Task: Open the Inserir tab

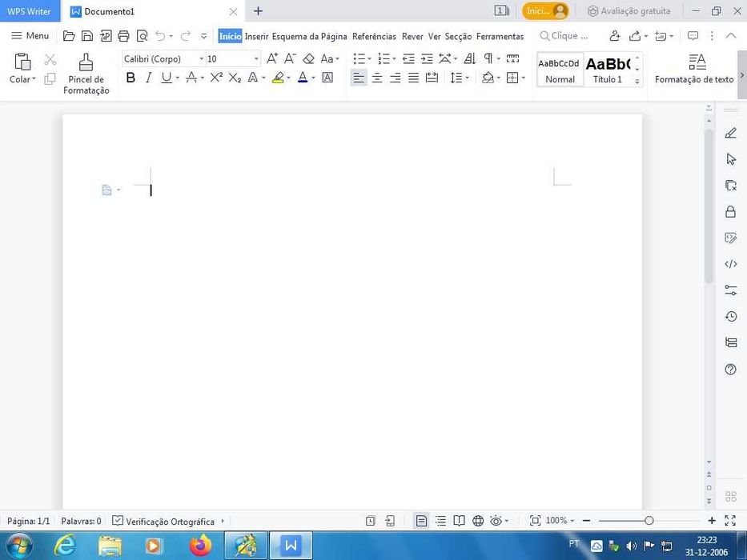Action: pyautogui.click(x=256, y=36)
